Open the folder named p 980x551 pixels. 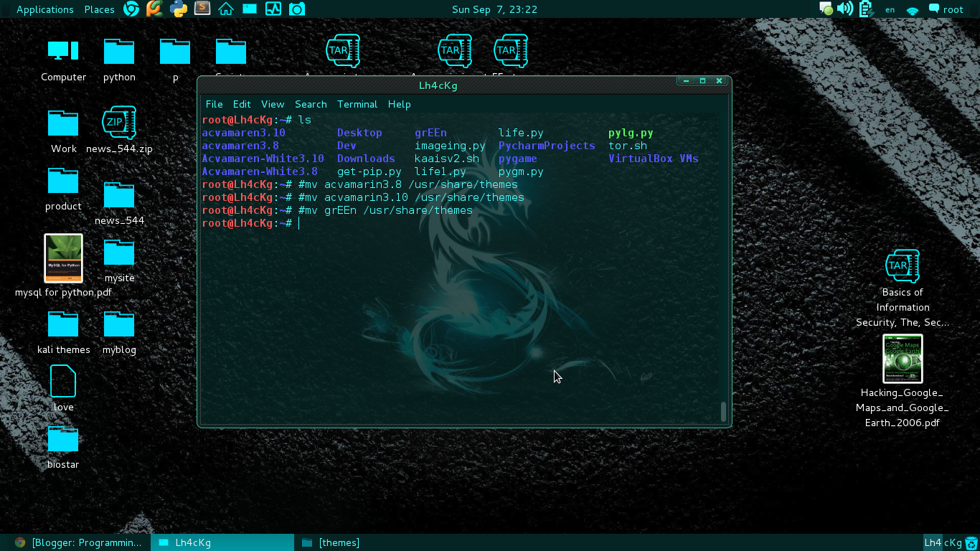pos(175,60)
